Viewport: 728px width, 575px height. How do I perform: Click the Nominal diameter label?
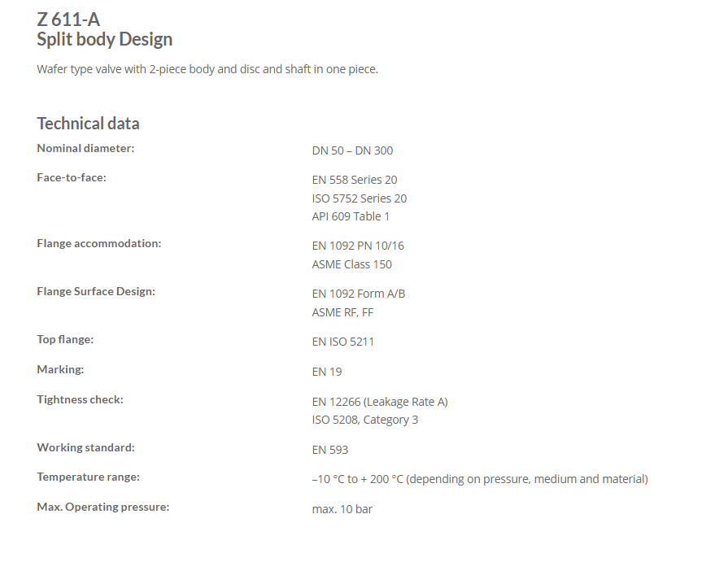point(85,148)
